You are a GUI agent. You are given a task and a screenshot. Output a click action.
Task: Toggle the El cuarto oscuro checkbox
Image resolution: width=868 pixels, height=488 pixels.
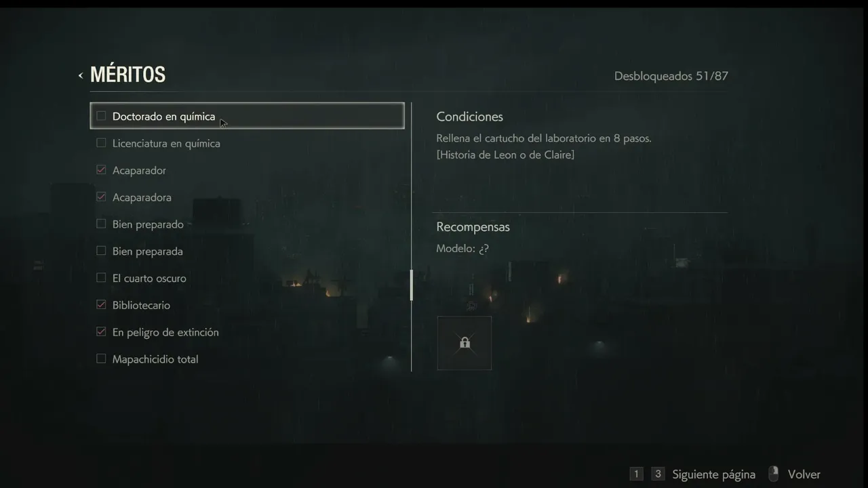pyautogui.click(x=101, y=278)
